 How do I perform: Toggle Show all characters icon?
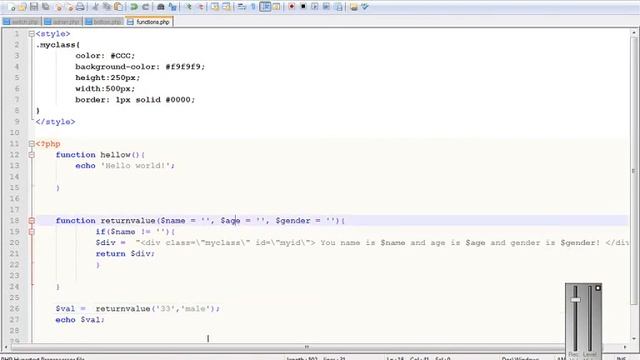[x=253, y=7]
